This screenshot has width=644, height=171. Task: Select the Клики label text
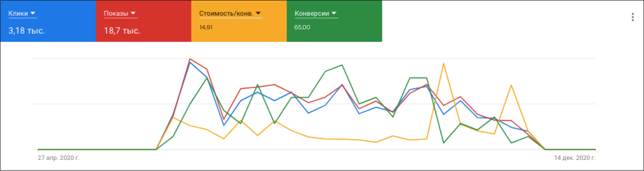[x=18, y=13]
